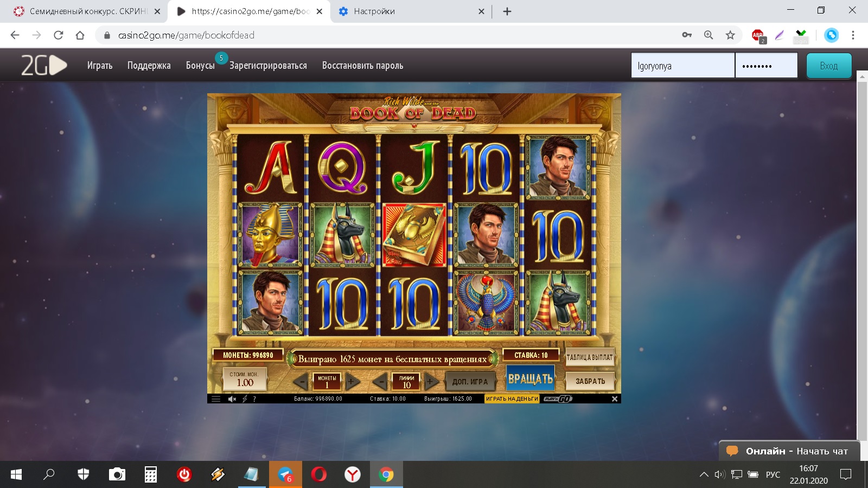Go to the browser home page
The height and width of the screenshot is (488, 868).
coord(80,35)
